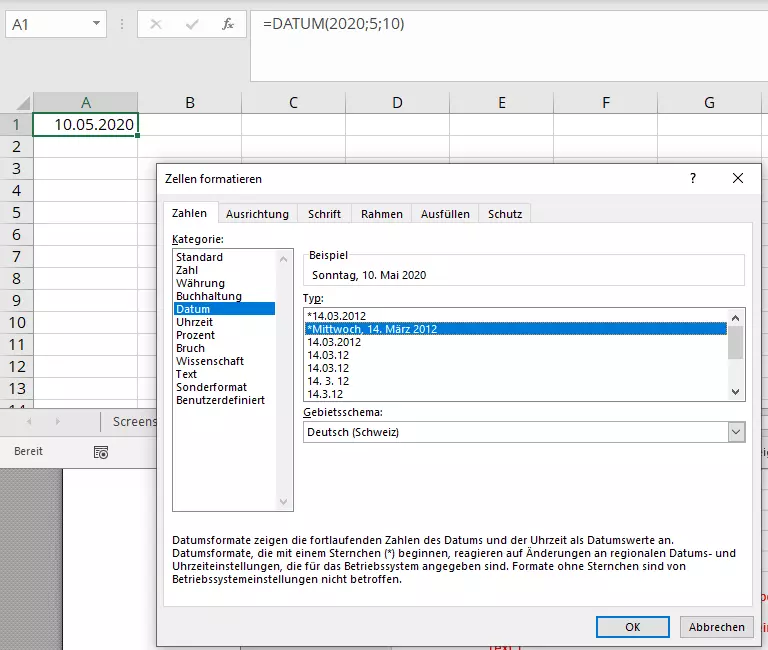This screenshot has height=650, width=768.
Task: Switch to the Zahlen tab
Action: click(190, 213)
